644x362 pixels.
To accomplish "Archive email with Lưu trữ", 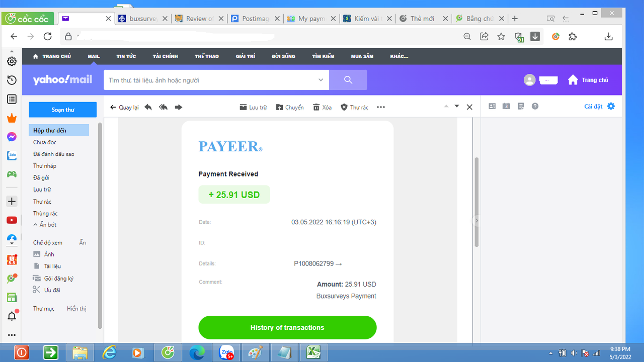I will [x=253, y=107].
